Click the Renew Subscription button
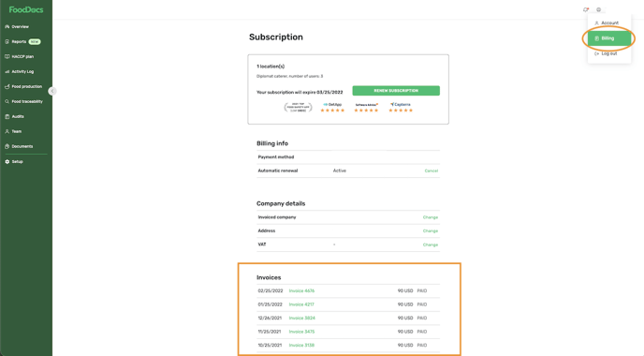 point(396,91)
